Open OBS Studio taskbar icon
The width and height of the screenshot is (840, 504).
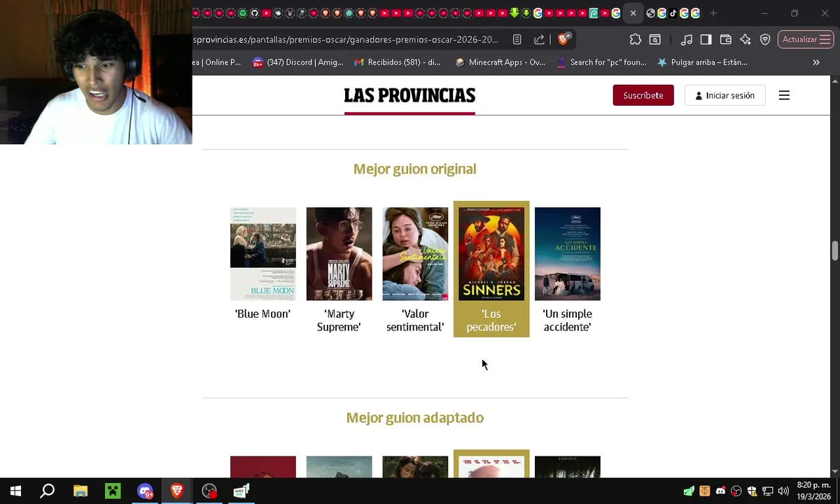pyautogui.click(x=209, y=491)
